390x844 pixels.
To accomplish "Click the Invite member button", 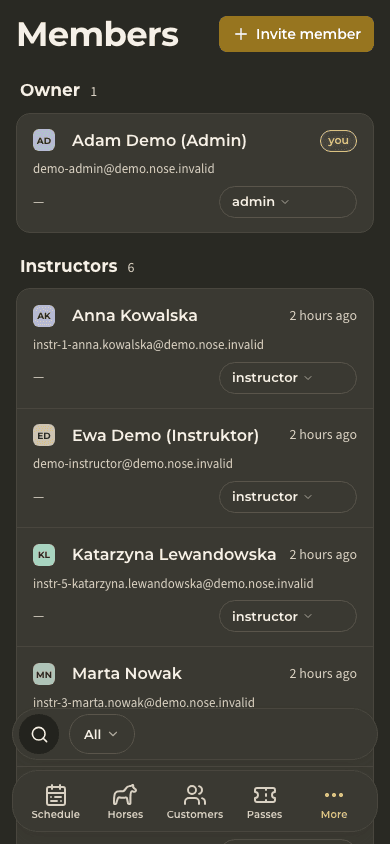I will (296, 34).
